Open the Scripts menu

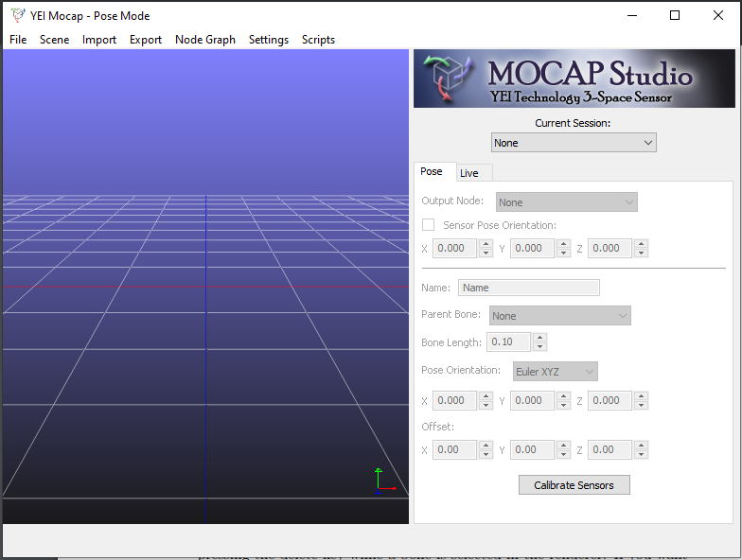[318, 40]
